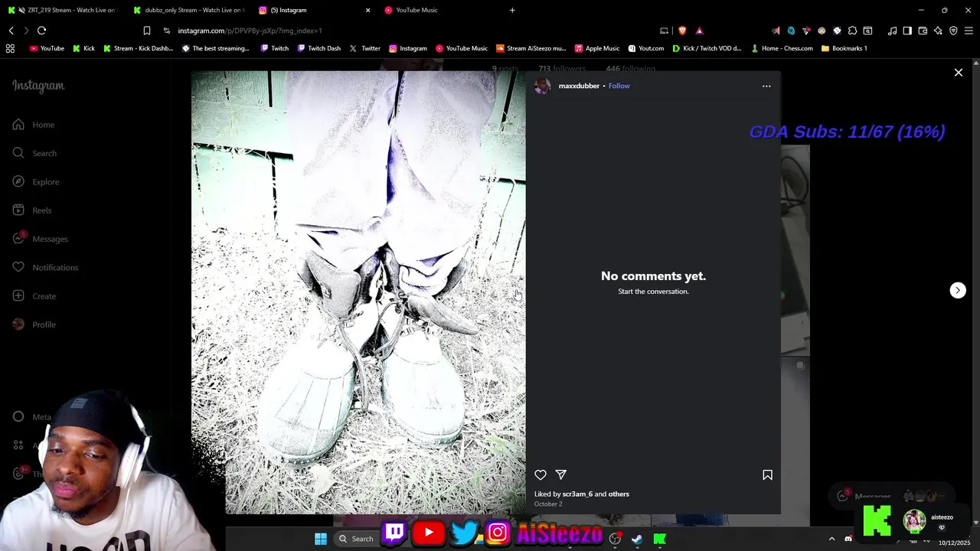The width and height of the screenshot is (980, 551).
Task: Open the Apple Music bookmark
Action: tap(597, 48)
